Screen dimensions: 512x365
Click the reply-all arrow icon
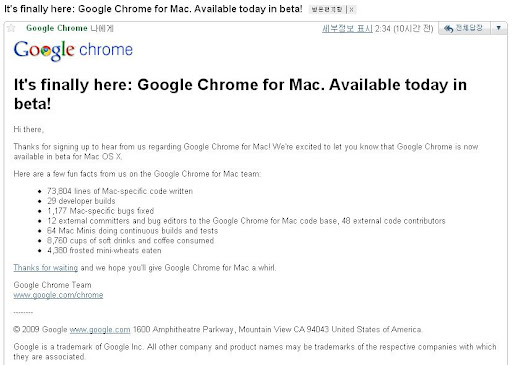pyautogui.click(x=448, y=29)
